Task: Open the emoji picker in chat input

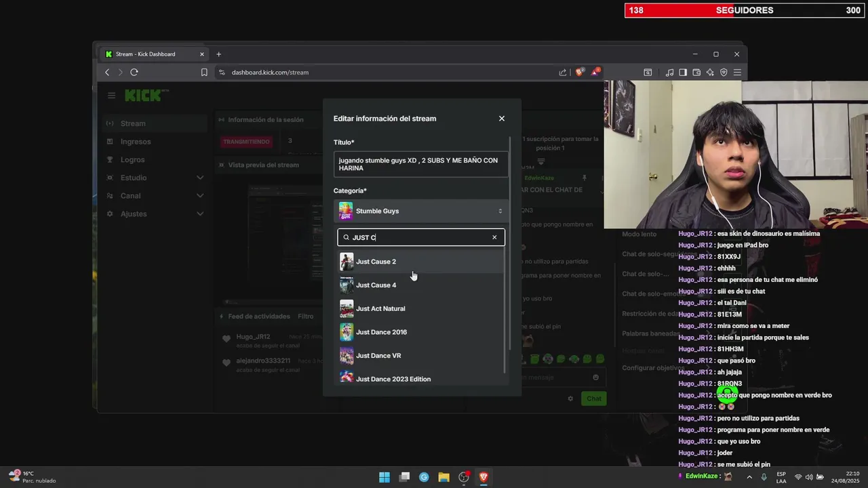Action: tap(595, 378)
